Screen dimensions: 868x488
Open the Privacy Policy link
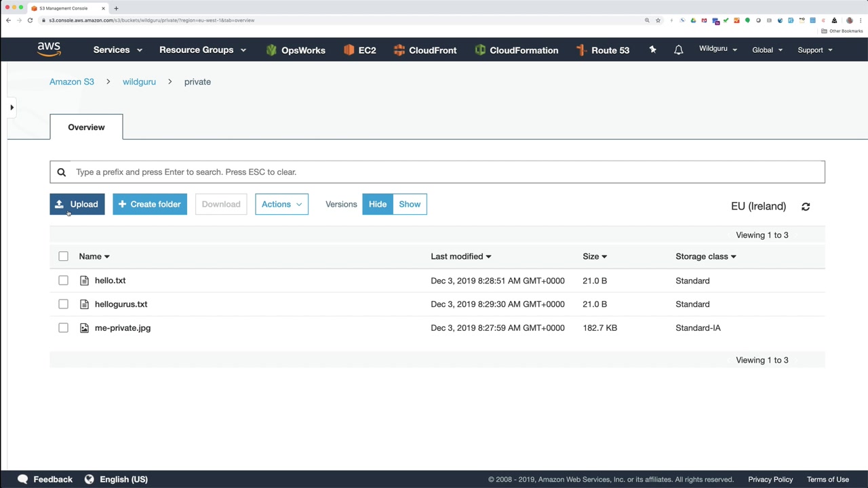[x=770, y=479]
